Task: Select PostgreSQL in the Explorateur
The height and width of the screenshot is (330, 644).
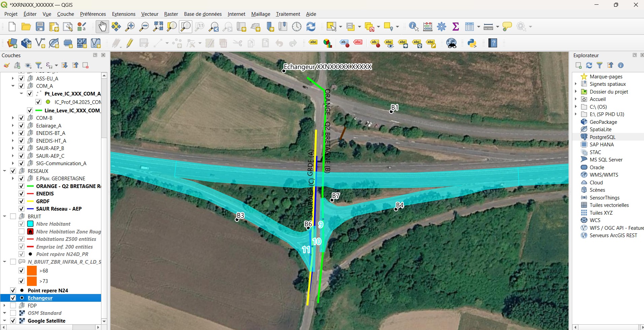Action: pos(603,137)
